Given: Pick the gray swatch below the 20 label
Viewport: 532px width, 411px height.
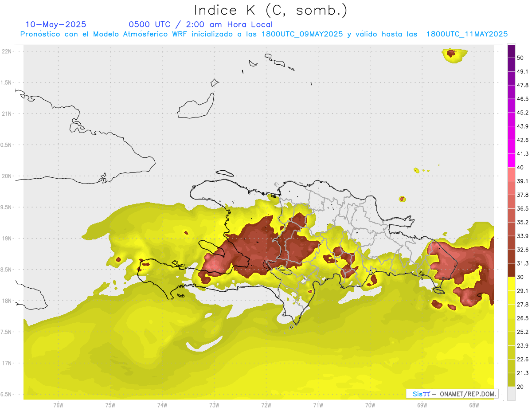Looking at the screenshot, I should tap(511, 394).
